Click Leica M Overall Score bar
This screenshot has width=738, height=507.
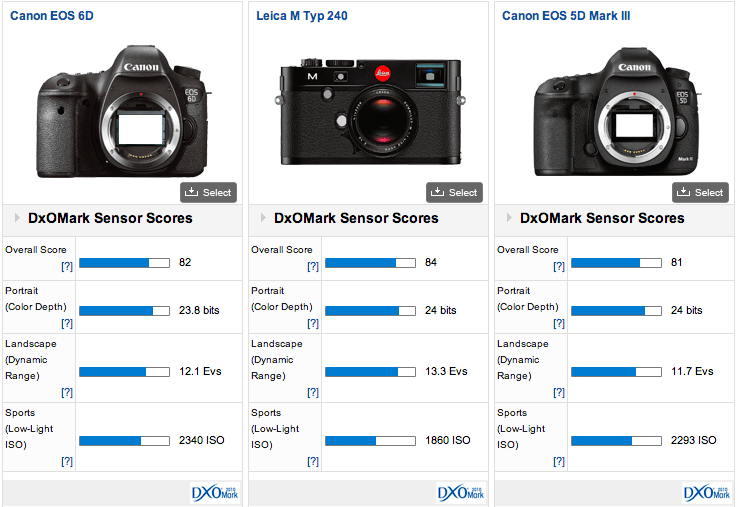tap(370, 263)
